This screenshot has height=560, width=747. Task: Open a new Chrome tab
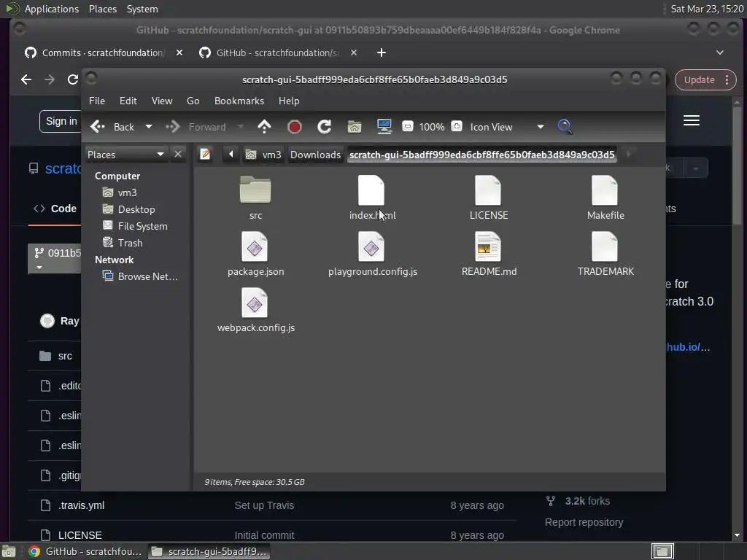381,52
